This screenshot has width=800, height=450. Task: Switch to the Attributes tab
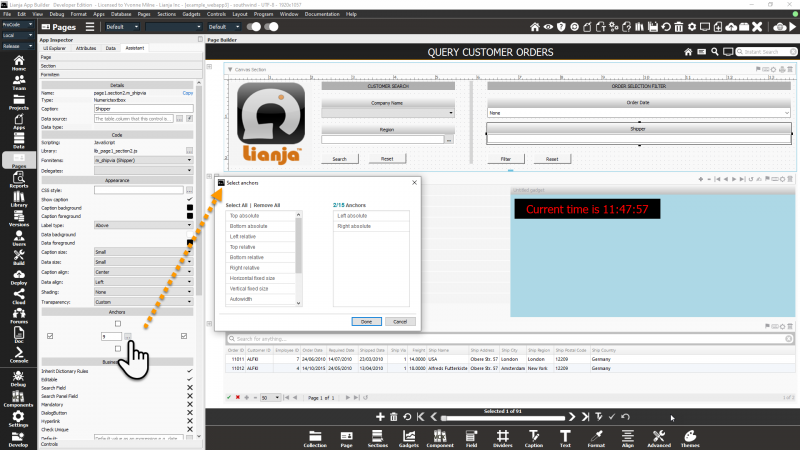[x=86, y=47]
